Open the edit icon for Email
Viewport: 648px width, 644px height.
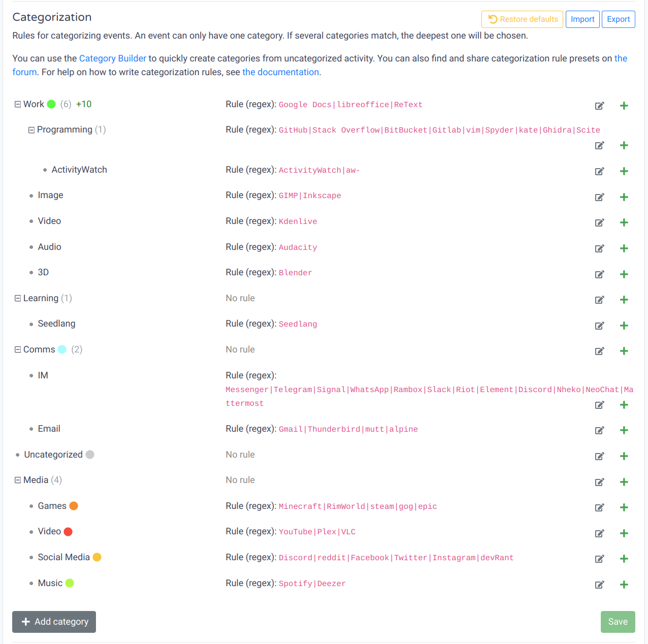tap(599, 430)
